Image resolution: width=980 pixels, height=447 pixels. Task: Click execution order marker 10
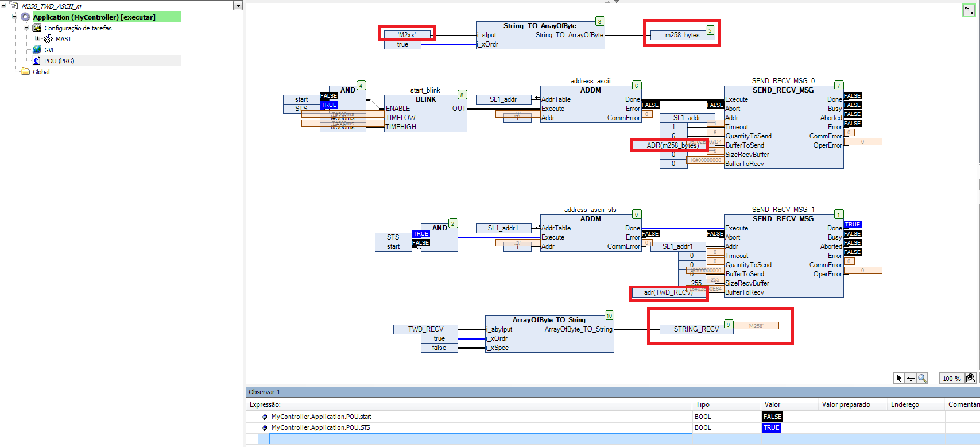click(x=609, y=315)
